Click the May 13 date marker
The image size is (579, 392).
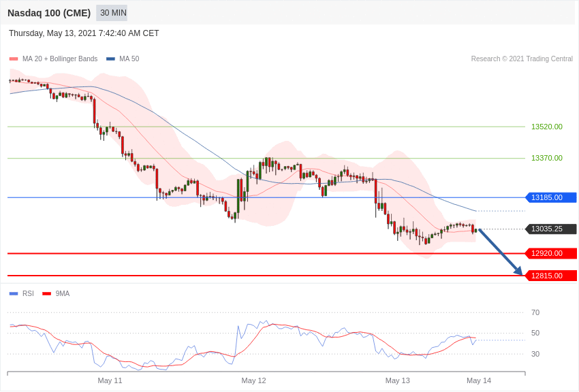pos(397,380)
